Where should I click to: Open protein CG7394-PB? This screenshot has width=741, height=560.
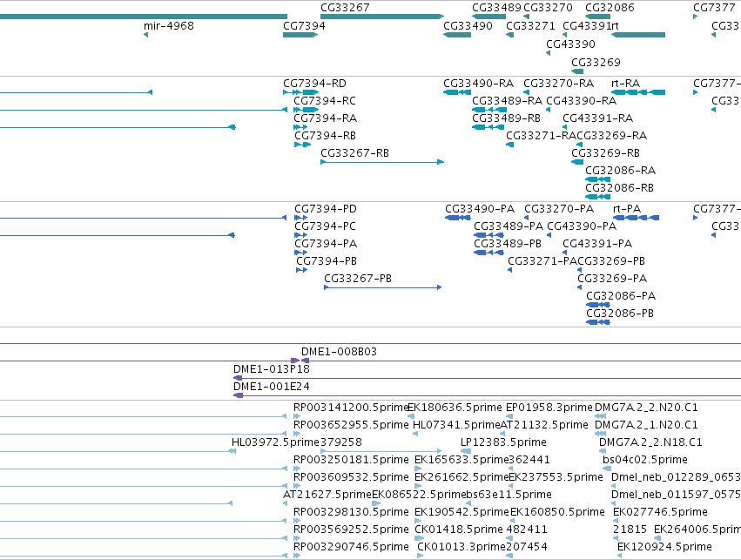[x=327, y=261]
